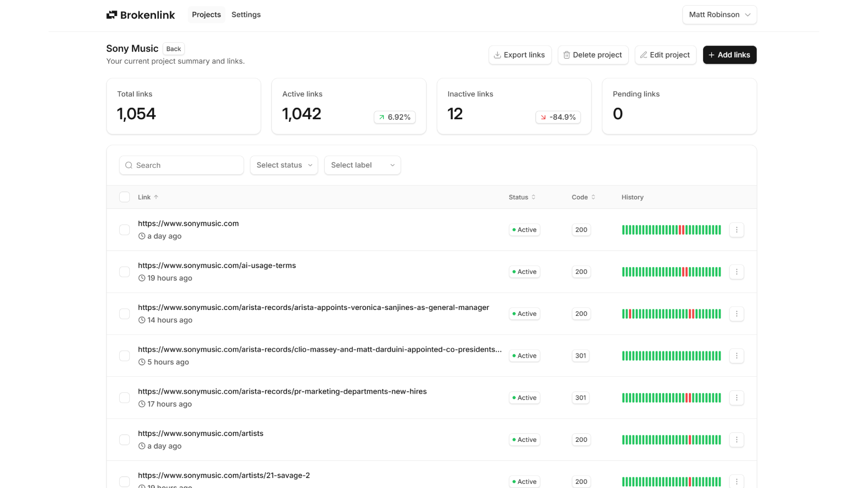
Task: Open row menu for 21-savage-2 link
Action: pos(737,482)
